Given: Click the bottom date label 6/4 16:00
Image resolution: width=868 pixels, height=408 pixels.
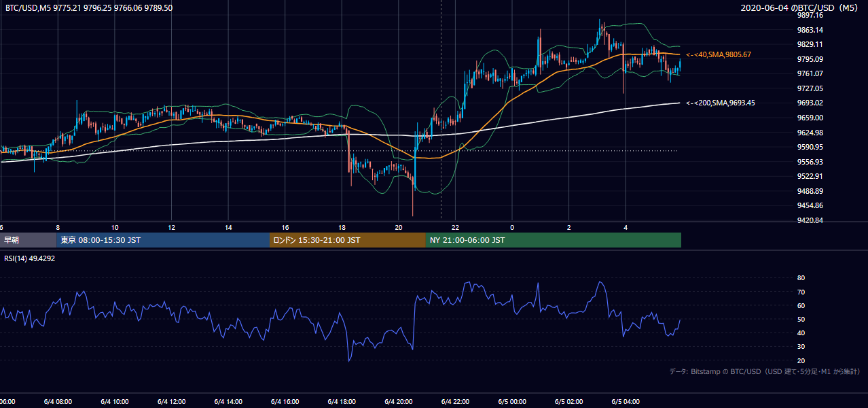Looking at the screenshot, I should (x=285, y=402).
